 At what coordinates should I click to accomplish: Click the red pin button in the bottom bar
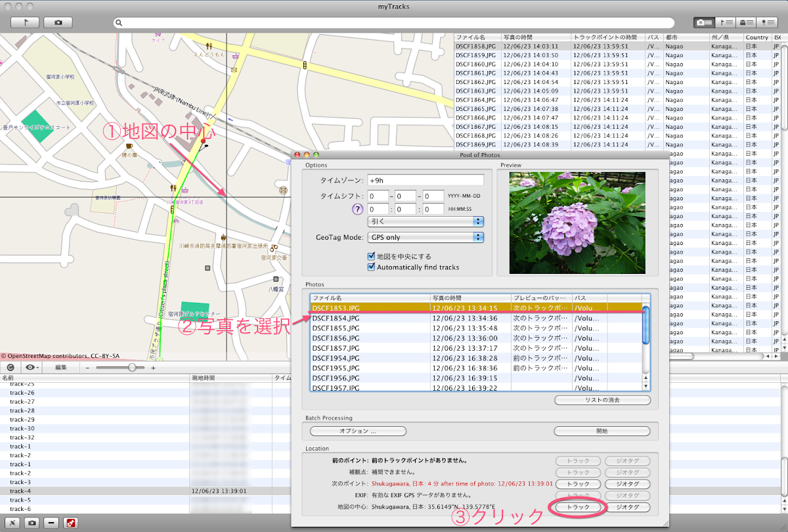point(70,523)
